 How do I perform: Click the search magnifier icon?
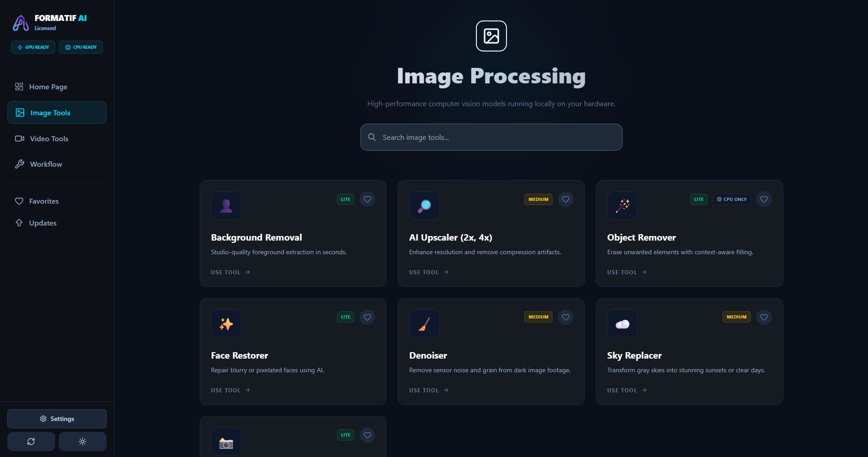pos(372,137)
